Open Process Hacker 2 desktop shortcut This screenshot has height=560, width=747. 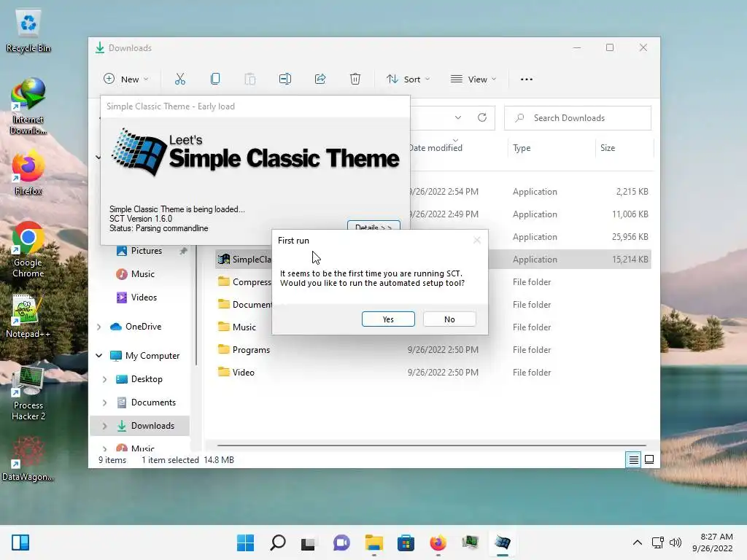(x=28, y=393)
